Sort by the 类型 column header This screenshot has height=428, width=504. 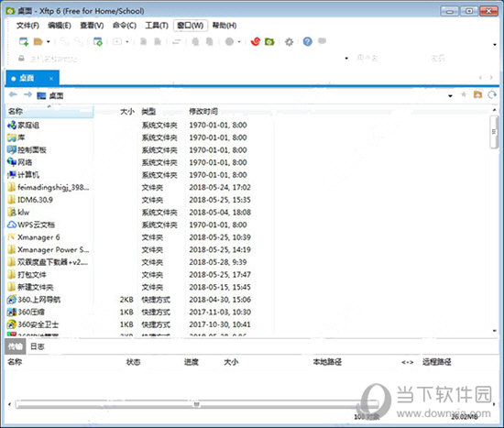click(x=148, y=112)
